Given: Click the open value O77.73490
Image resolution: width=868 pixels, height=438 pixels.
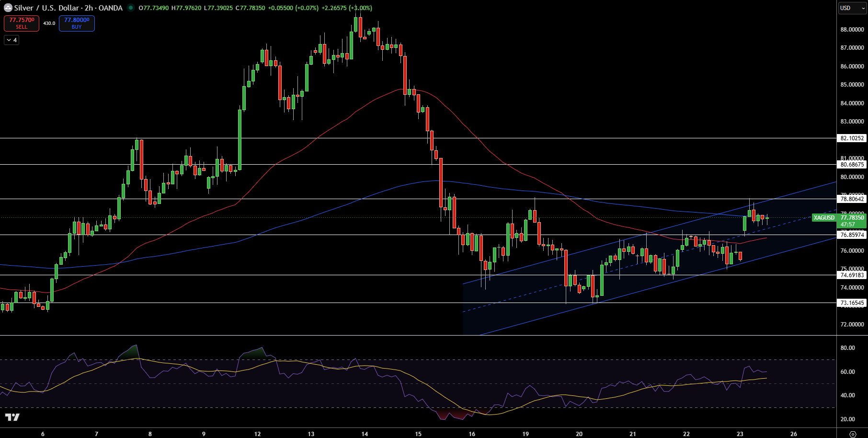Looking at the screenshot, I should click(154, 8).
